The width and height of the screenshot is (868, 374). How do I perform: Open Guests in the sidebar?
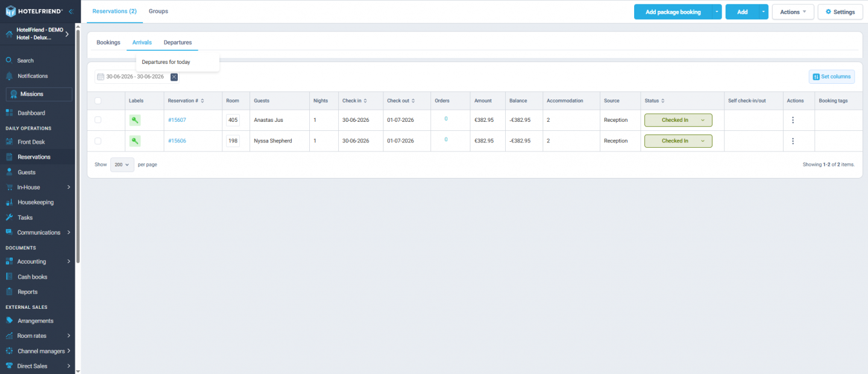pyautogui.click(x=27, y=172)
